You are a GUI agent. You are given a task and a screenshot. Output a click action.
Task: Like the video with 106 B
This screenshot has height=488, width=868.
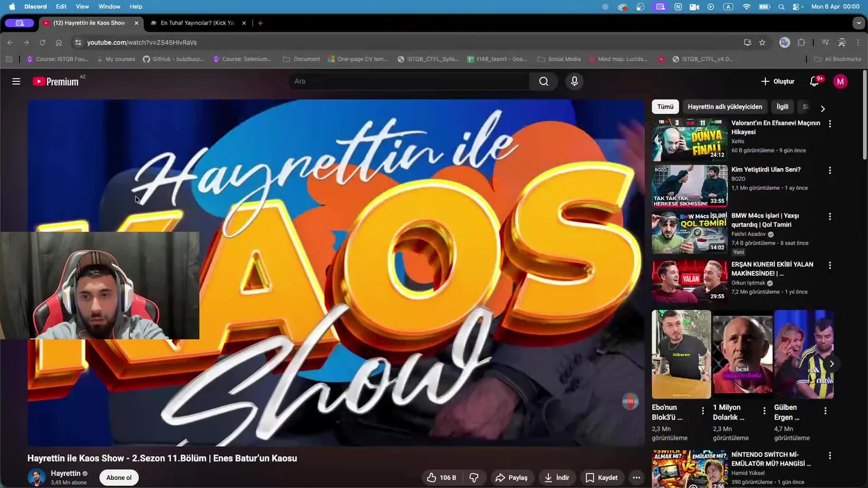click(x=441, y=478)
